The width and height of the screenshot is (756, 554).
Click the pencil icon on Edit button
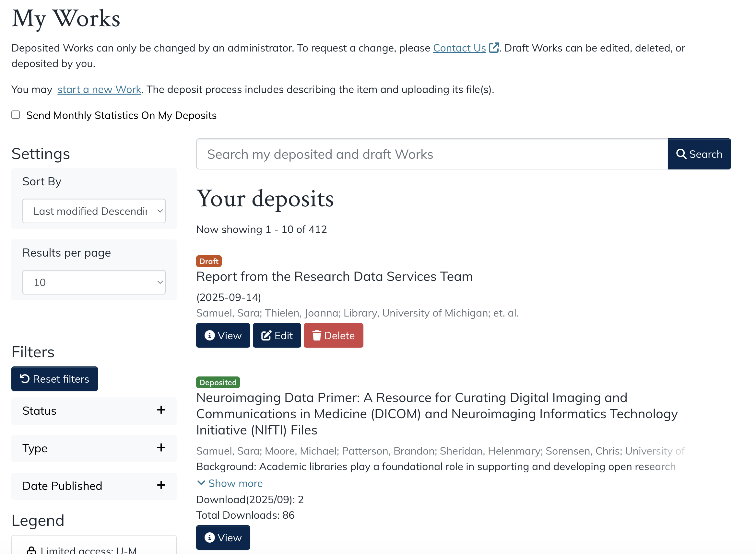click(x=266, y=335)
